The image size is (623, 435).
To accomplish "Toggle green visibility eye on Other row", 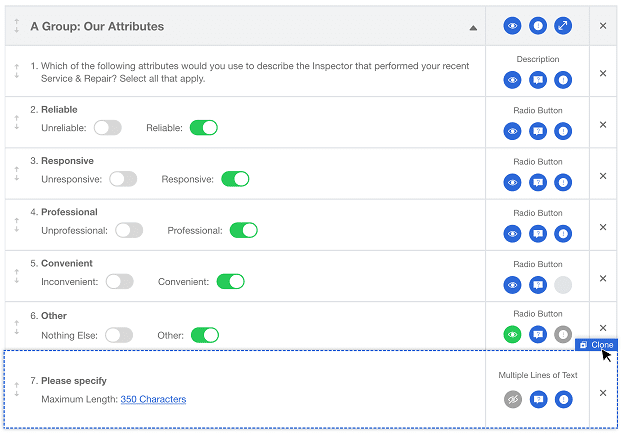I will coord(513,335).
